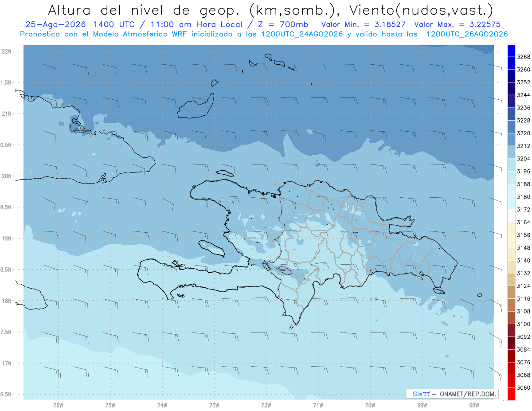Click the '74W' longitude axis label
This screenshot has width=532, height=411.
tap(162, 405)
